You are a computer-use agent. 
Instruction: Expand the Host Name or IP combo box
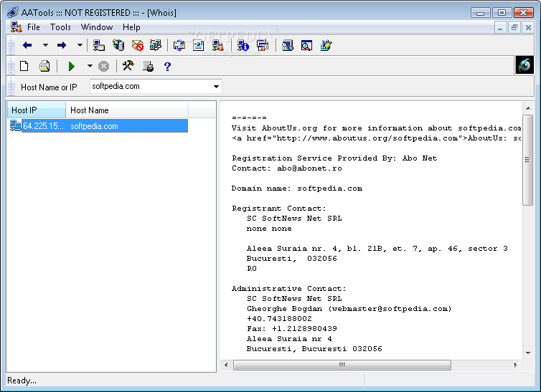point(216,87)
